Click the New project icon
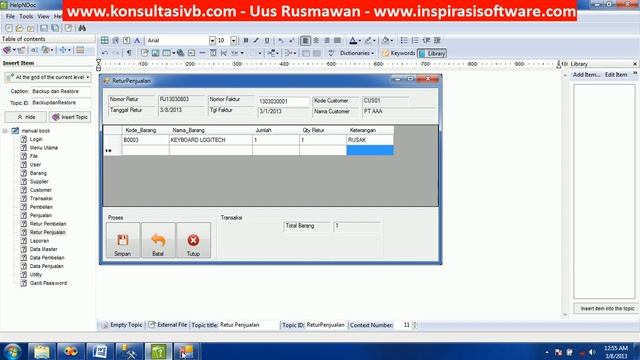The height and width of the screenshot is (360, 640). tap(9, 28)
